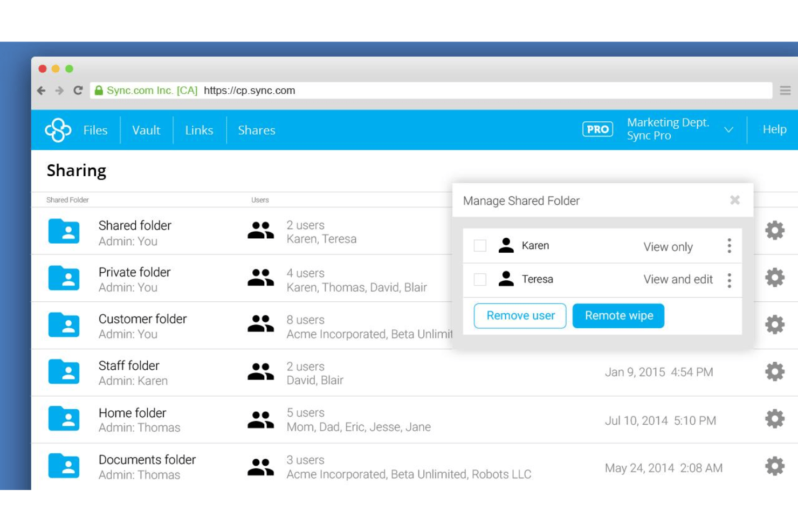Click the PRO badge
The width and height of the screenshot is (798, 532).
[597, 129]
